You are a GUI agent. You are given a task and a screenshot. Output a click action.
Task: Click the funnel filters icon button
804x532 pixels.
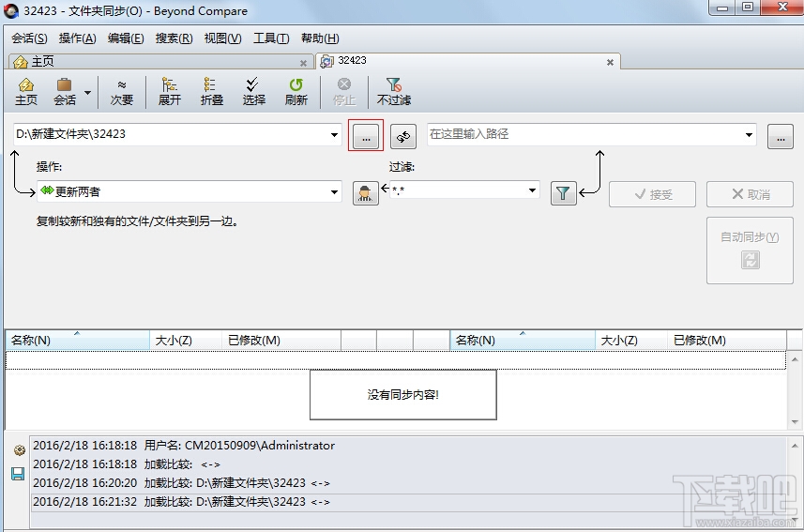click(x=563, y=193)
